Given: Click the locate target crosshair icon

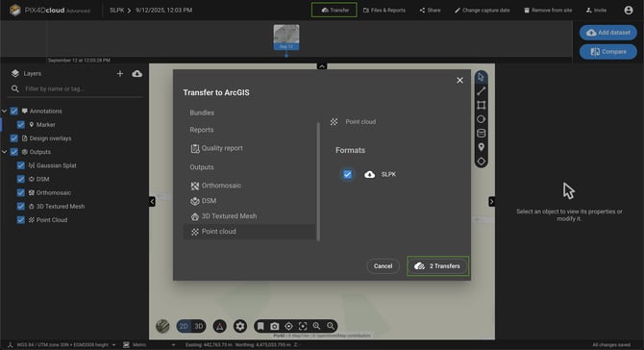Looking at the screenshot, I should 288,326.
